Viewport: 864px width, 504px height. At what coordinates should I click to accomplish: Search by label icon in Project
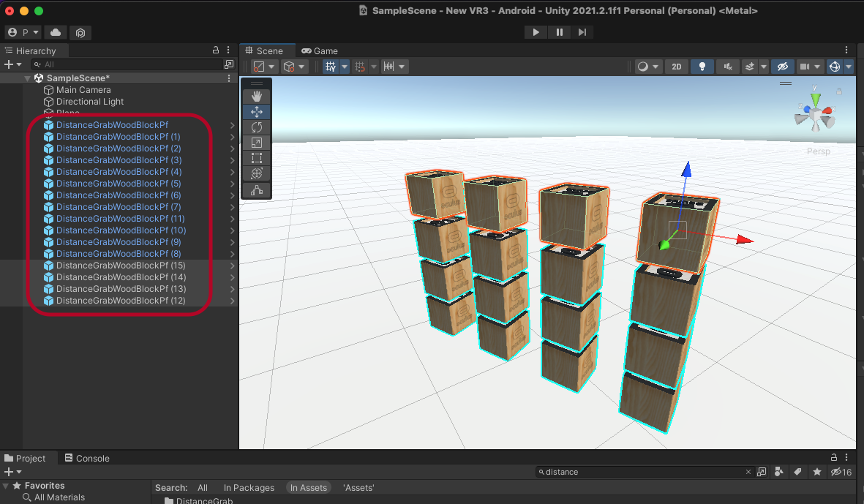point(798,472)
